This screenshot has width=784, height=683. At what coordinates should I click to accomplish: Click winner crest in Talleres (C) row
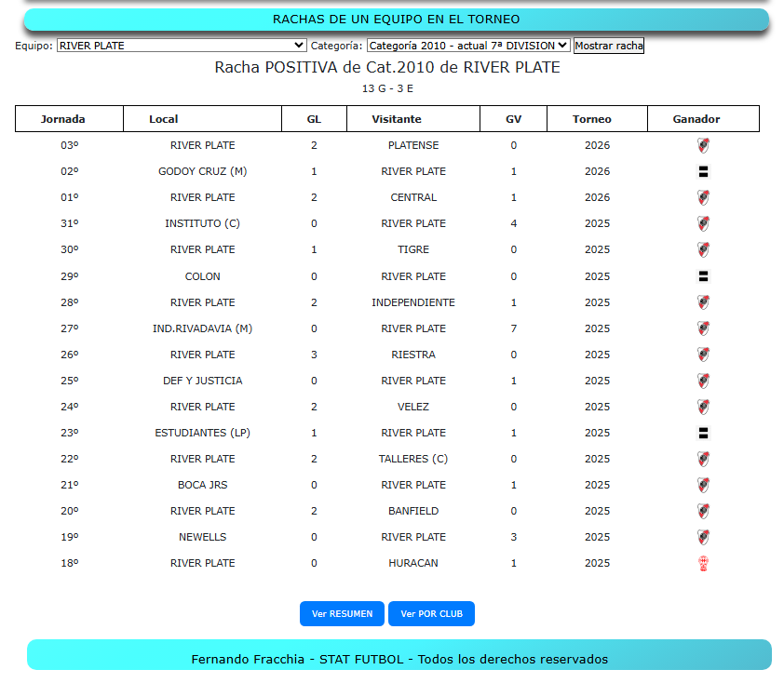click(703, 459)
